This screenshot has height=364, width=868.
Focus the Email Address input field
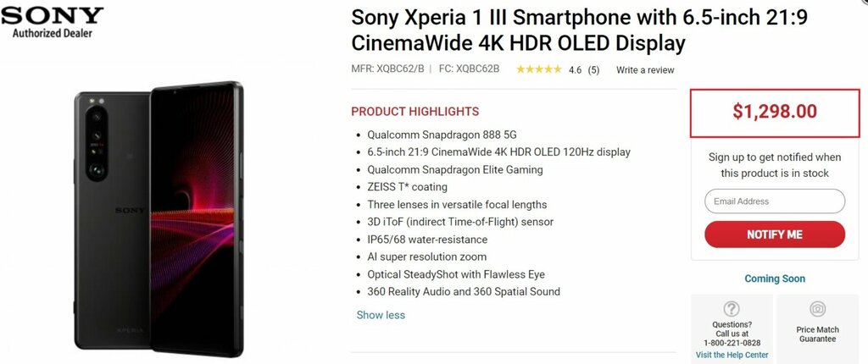pos(775,201)
